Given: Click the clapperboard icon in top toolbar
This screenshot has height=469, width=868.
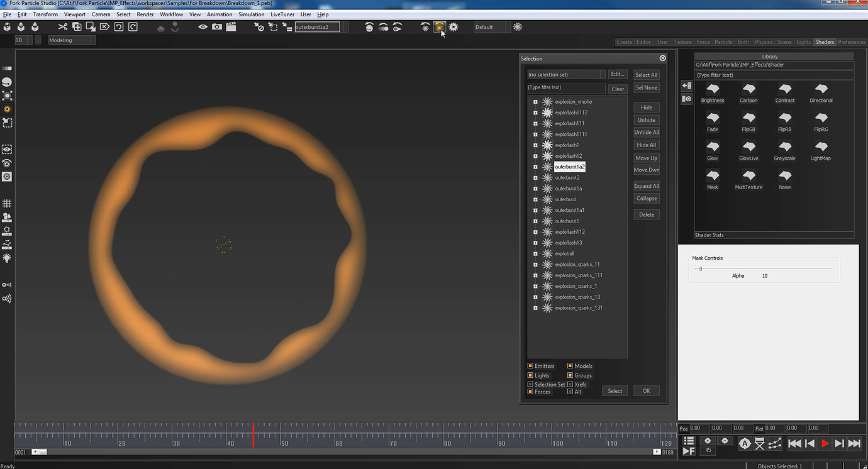Looking at the screenshot, I should [231, 27].
